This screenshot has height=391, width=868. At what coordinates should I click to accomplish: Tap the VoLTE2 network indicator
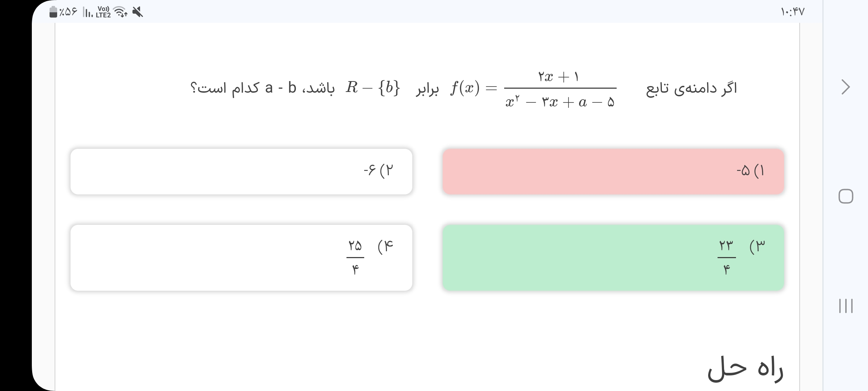(104, 12)
